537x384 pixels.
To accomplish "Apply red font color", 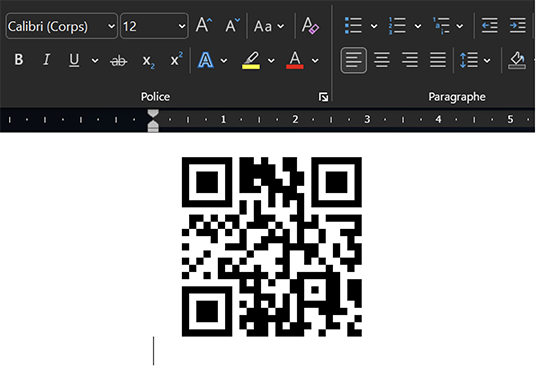I will point(295,61).
